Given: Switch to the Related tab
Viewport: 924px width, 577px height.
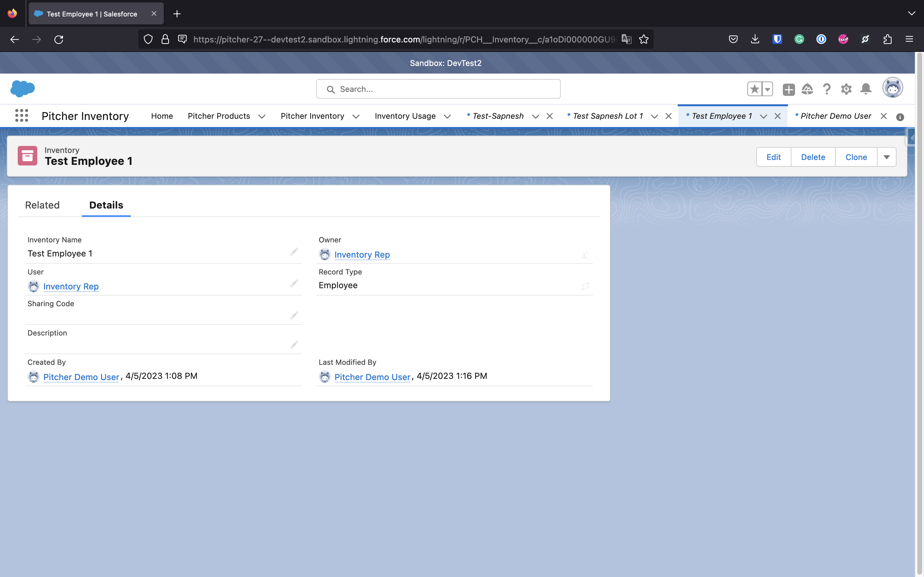Looking at the screenshot, I should coord(42,205).
